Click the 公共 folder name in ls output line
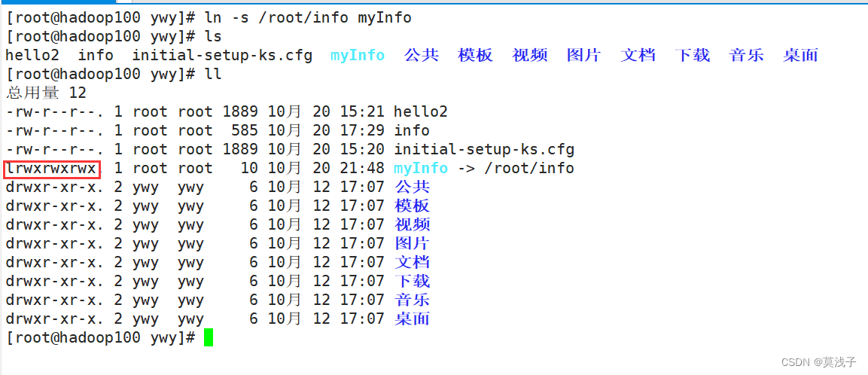868x375 pixels. click(422, 55)
